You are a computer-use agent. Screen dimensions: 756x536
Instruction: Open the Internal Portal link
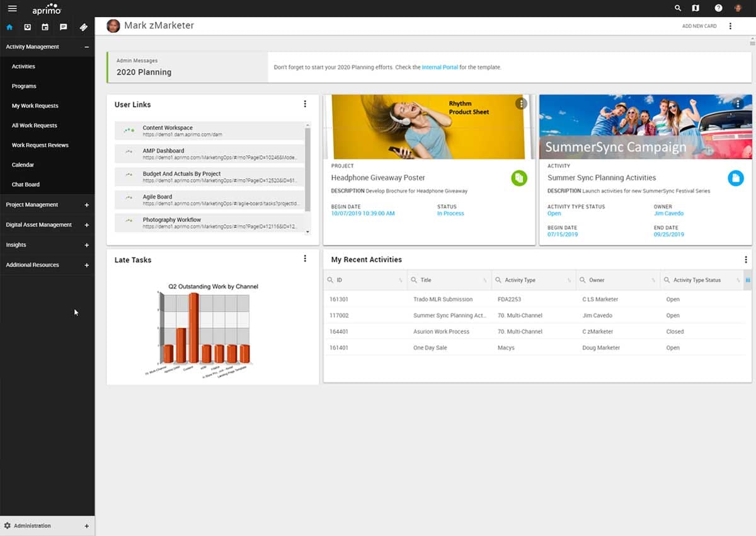(439, 67)
